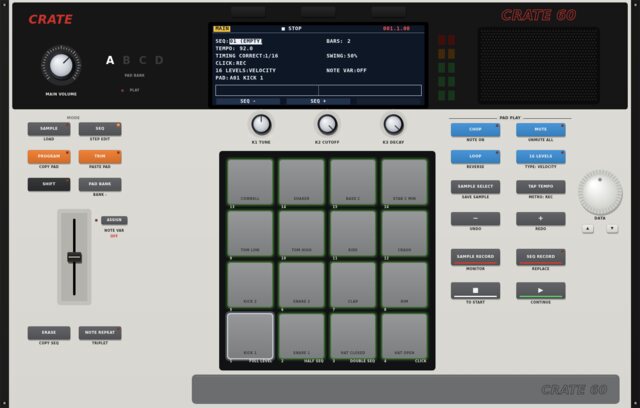Click the highlighted sequence name field
Image resolution: width=640 pixels, height=408 pixels.
pyautogui.click(x=245, y=41)
